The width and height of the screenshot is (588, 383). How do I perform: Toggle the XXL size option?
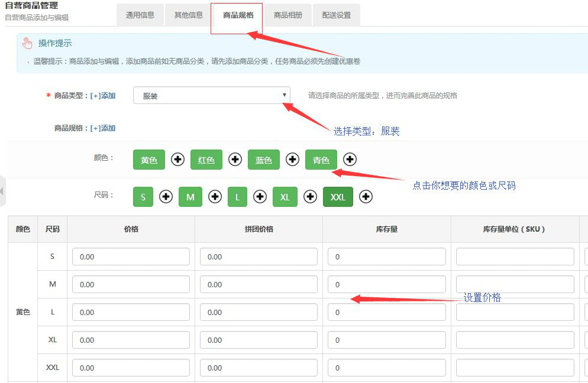coord(338,197)
